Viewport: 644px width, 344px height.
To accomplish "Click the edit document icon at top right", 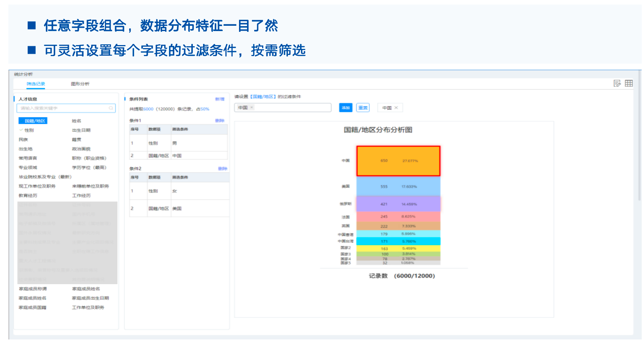I will click(617, 83).
